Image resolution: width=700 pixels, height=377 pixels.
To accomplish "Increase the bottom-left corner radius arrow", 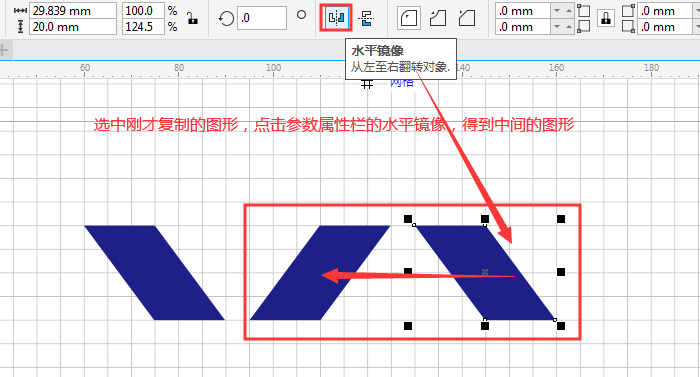I will coord(568,27).
